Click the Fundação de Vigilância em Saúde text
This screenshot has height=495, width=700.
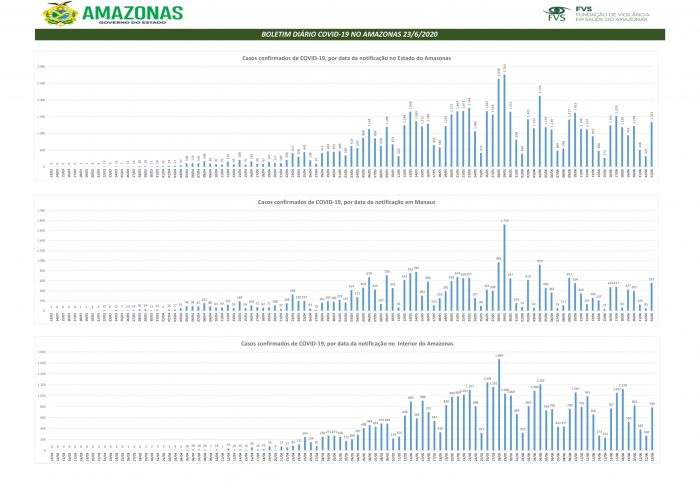point(612,17)
